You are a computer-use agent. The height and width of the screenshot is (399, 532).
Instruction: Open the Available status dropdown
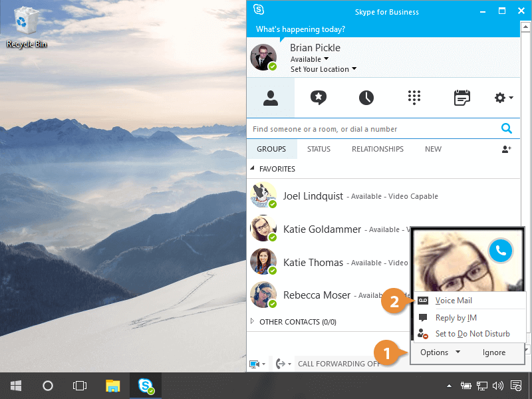tap(309, 59)
